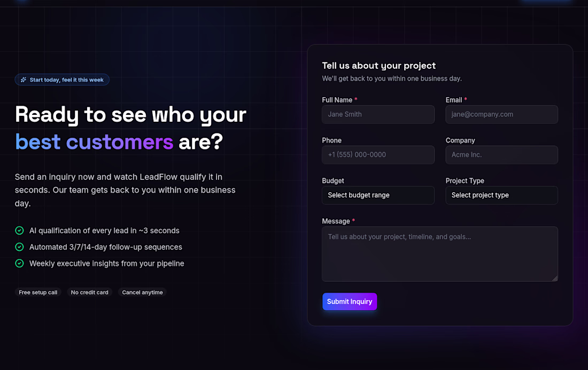
Task: Click the Cancel anytime tag
Action: coord(143,293)
